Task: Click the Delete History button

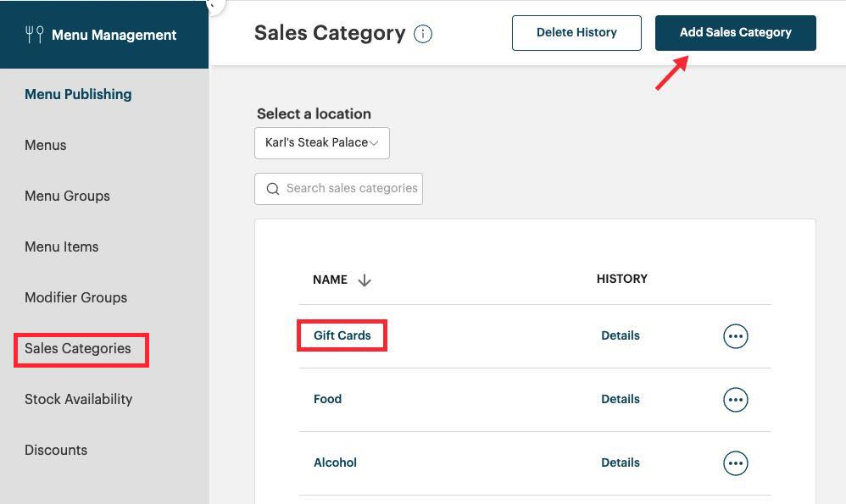Action: pos(576,32)
